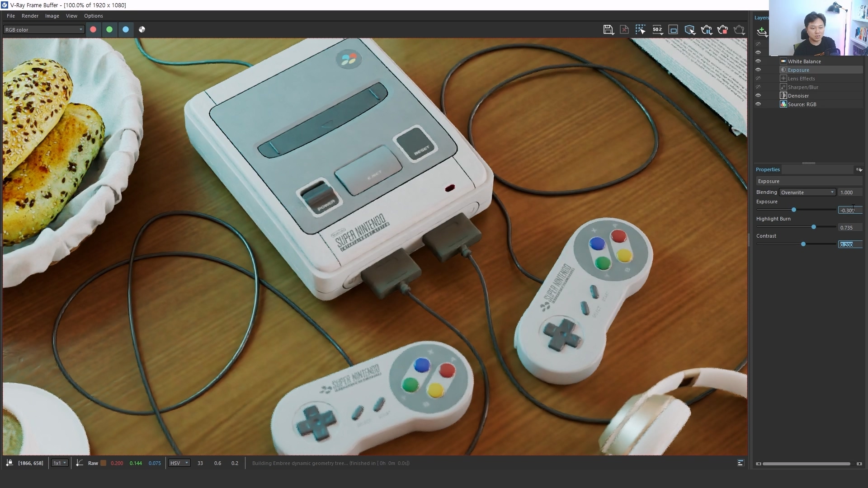This screenshot has width=868, height=488.
Task: Toggle the red channel button
Action: click(x=93, y=29)
